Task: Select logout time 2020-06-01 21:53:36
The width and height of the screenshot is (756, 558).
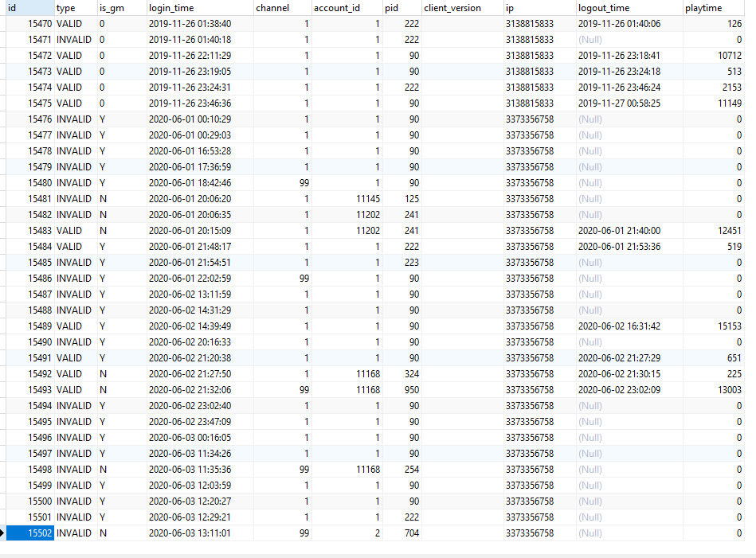Action: click(x=620, y=246)
